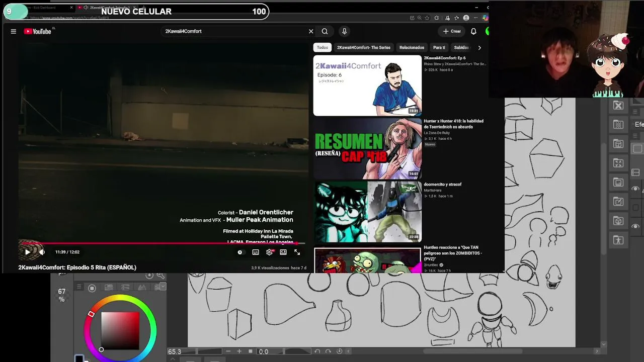Rotate the canvas left
The width and height of the screenshot is (644, 362).
317,351
